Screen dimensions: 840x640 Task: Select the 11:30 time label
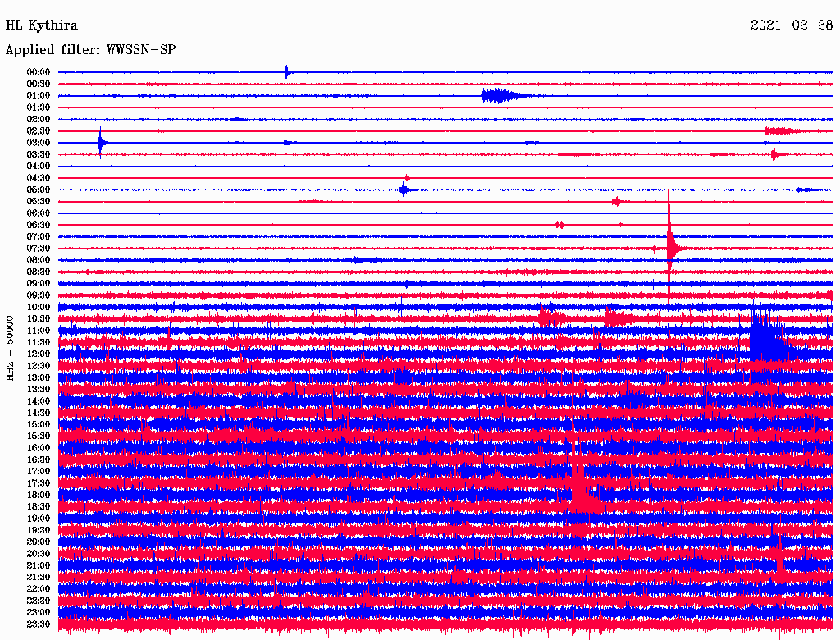pos(39,342)
